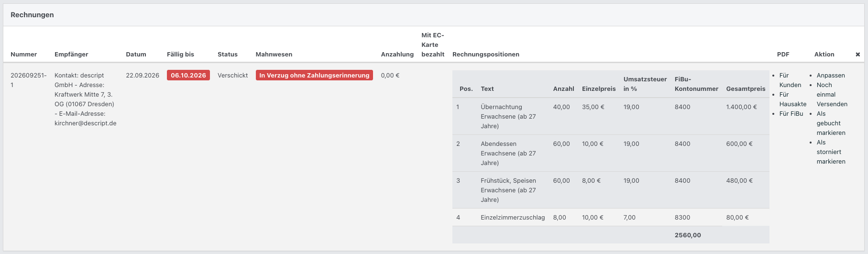Click unit price 35,00 €

click(593, 107)
